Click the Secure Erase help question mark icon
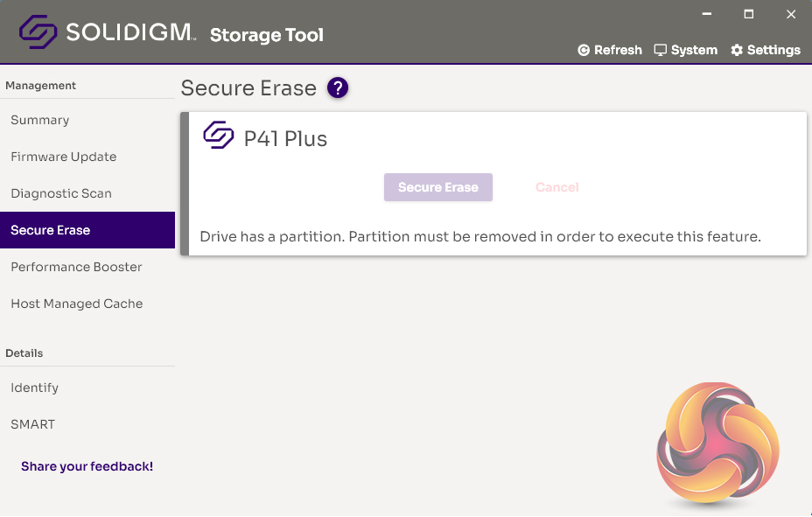 pos(338,88)
